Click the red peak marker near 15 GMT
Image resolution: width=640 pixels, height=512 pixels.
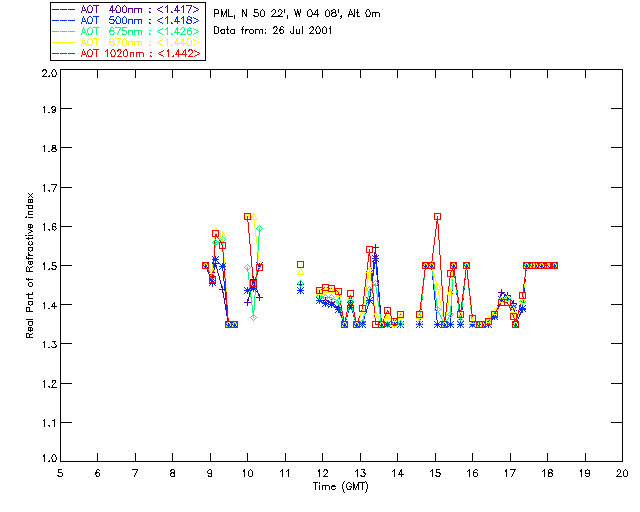tap(438, 216)
